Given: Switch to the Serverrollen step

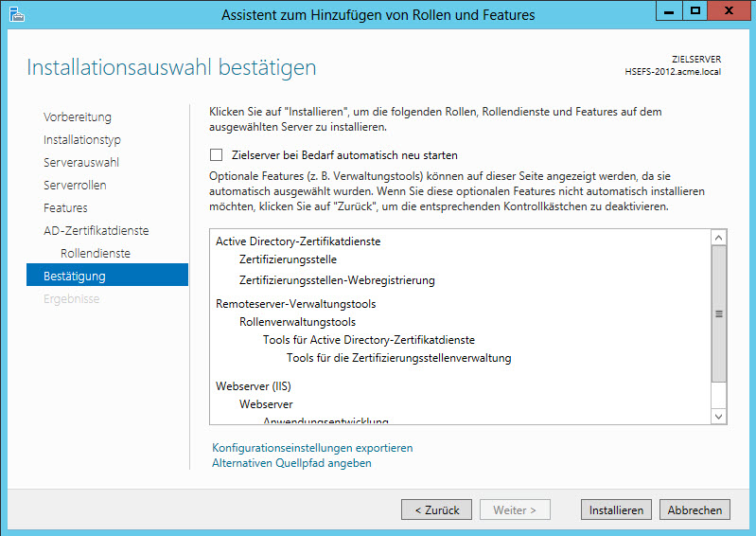Looking at the screenshot, I should (x=75, y=186).
